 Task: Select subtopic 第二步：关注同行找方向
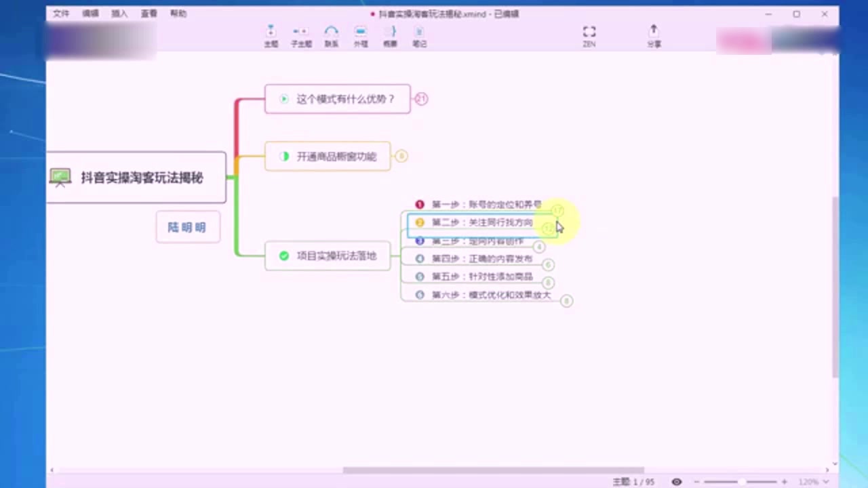click(482, 222)
